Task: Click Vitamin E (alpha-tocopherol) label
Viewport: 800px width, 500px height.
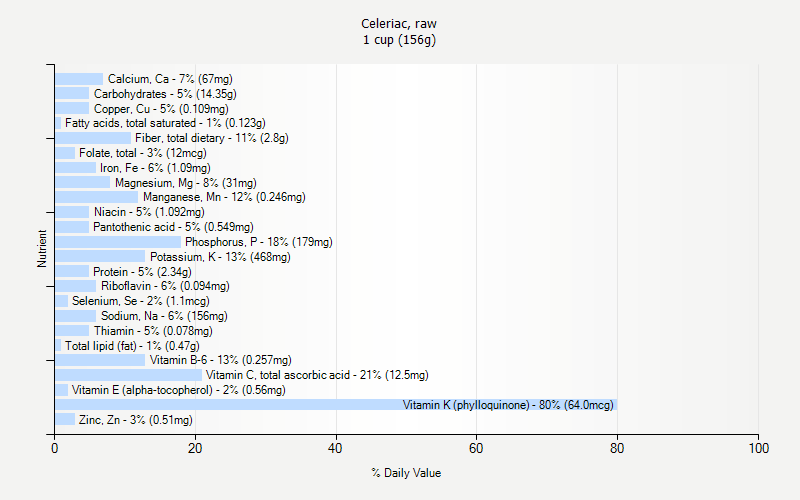Action: (x=179, y=390)
